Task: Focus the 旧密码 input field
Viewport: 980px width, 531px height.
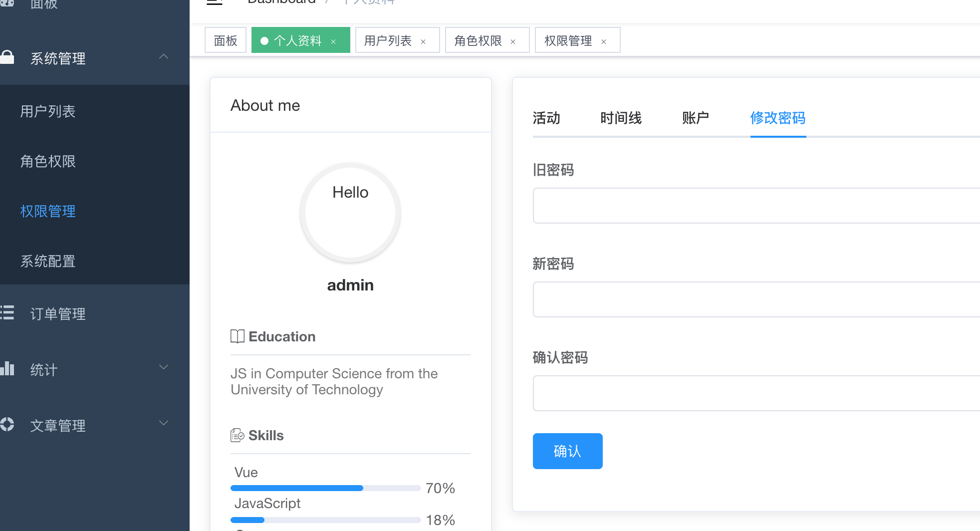Action: (756, 206)
